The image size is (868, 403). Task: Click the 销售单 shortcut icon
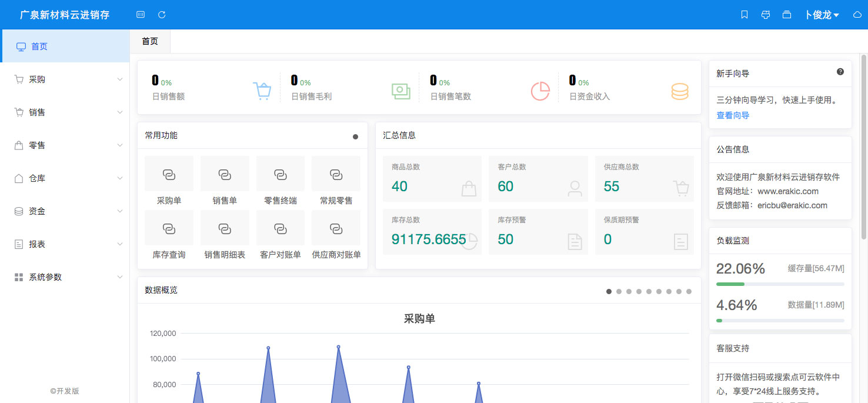pyautogui.click(x=225, y=174)
